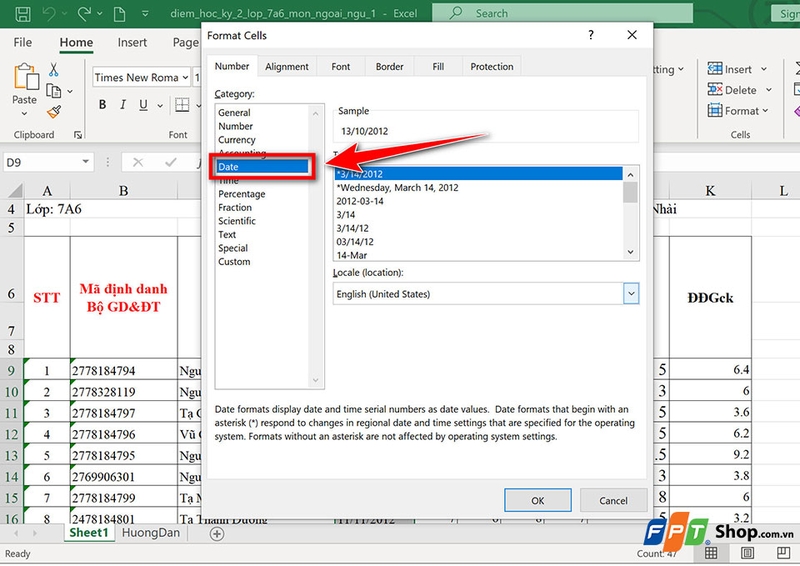
Task: Switch to Normal view icon in status bar
Action: 711,553
